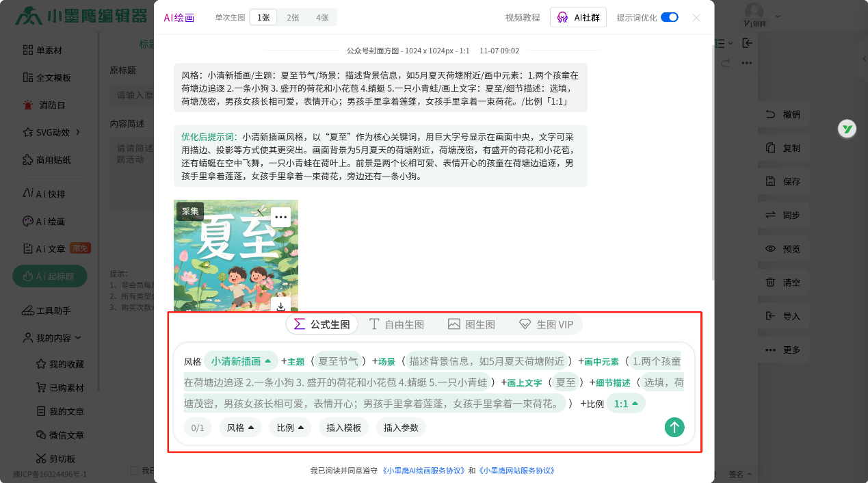Open the AI社群 community button
The width and height of the screenshot is (868, 483).
tap(578, 17)
